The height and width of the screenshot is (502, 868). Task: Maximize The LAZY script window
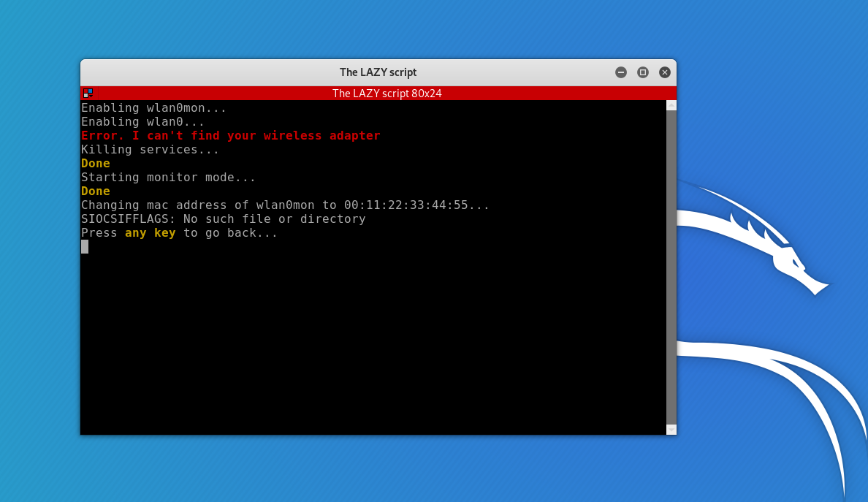click(643, 72)
